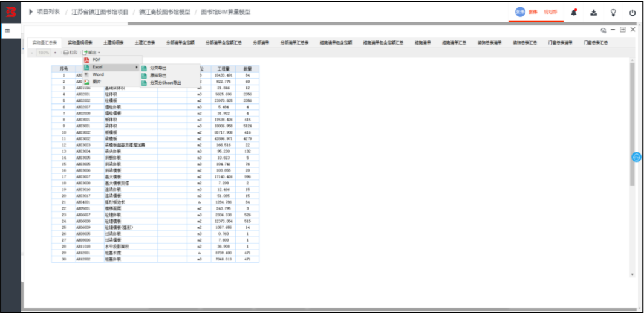The width and height of the screenshot is (644, 313).
Task: Click the 3D cube icon in report window
Action: 603,30
